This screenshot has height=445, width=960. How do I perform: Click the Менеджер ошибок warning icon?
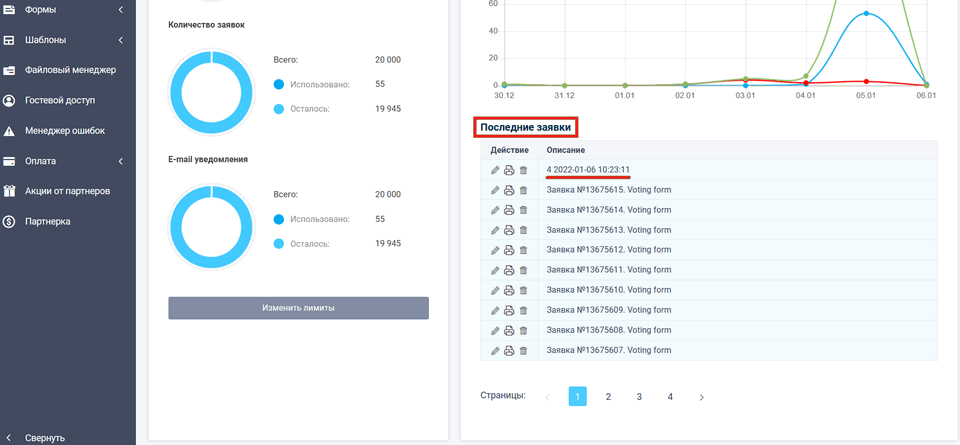click(9, 130)
